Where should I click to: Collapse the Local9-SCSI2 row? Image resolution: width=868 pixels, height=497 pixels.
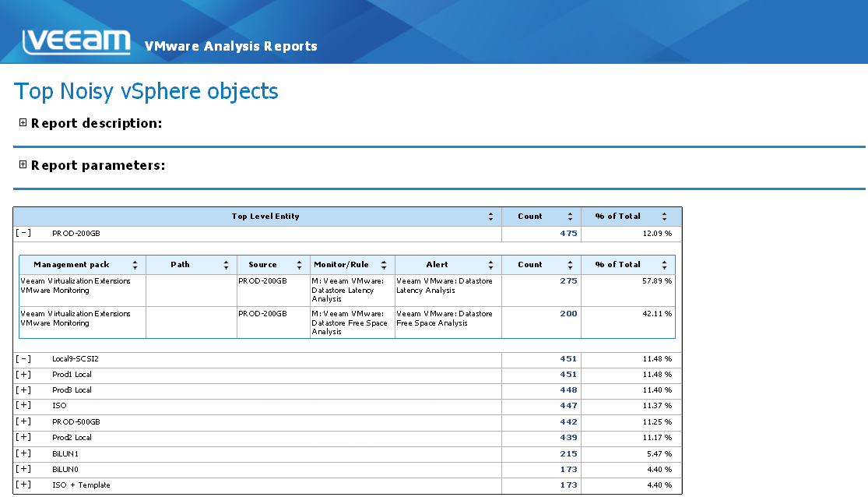(23, 359)
